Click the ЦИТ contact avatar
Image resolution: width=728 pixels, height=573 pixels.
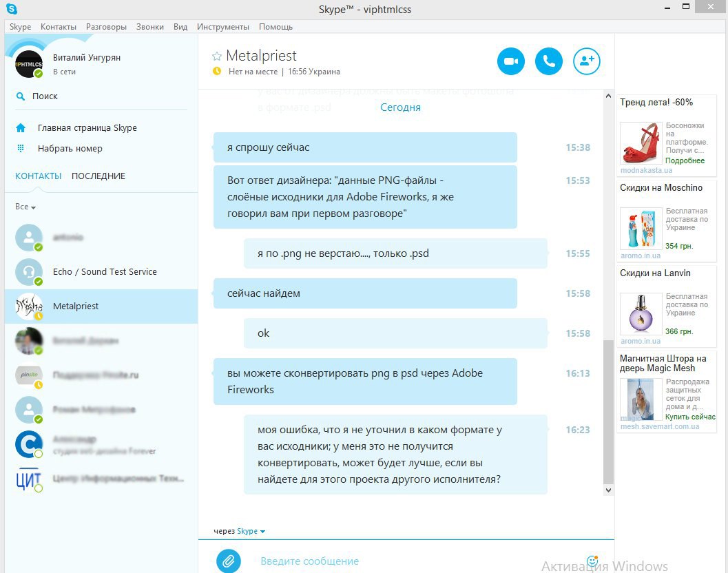tap(29, 479)
